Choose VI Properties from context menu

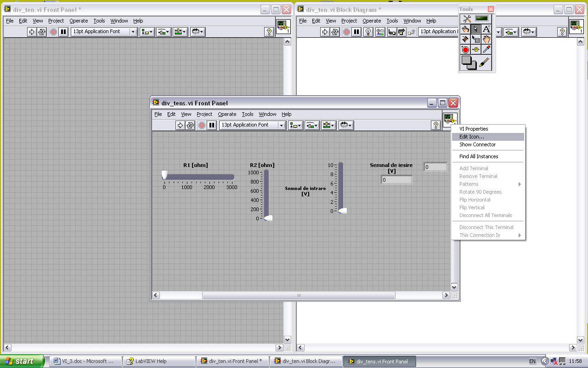point(488,129)
